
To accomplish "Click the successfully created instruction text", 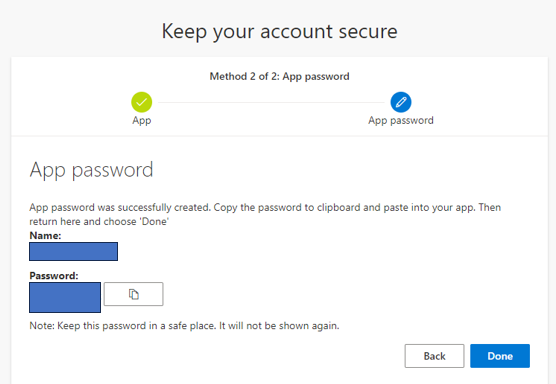I will [x=265, y=214].
